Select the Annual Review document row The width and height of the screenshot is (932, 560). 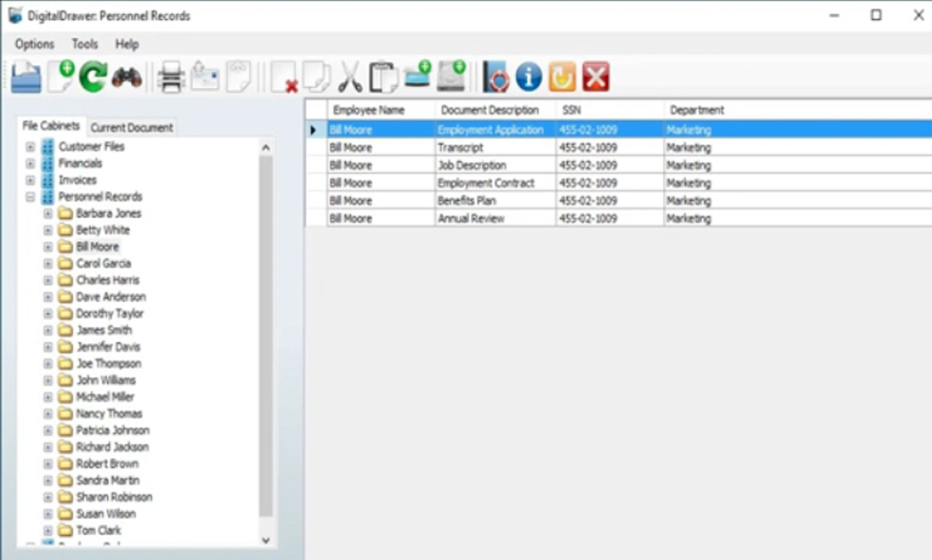(470, 219)
